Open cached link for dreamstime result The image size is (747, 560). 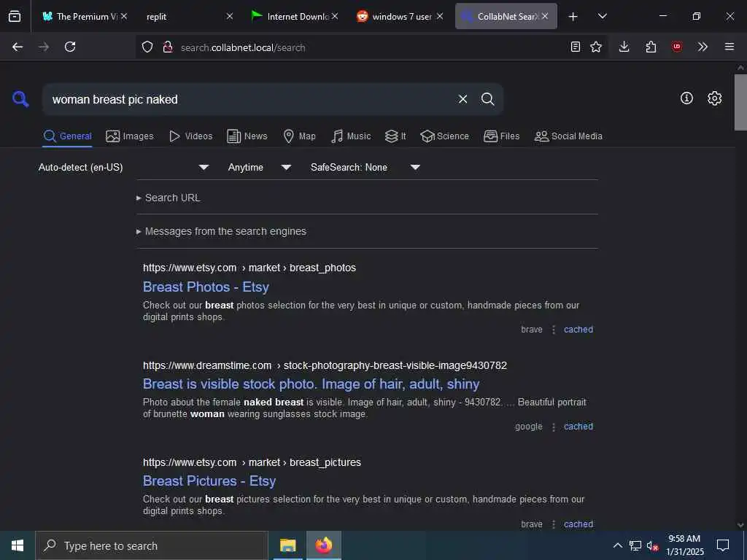point(578,427)
